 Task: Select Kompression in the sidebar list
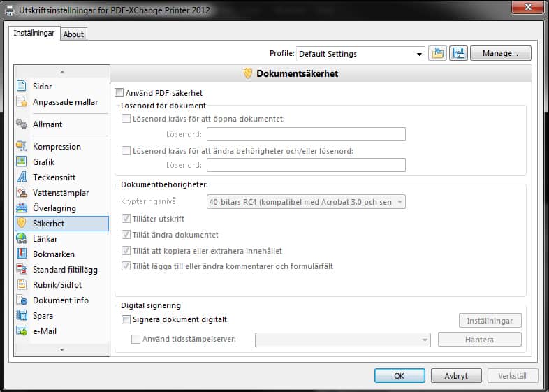62,147
